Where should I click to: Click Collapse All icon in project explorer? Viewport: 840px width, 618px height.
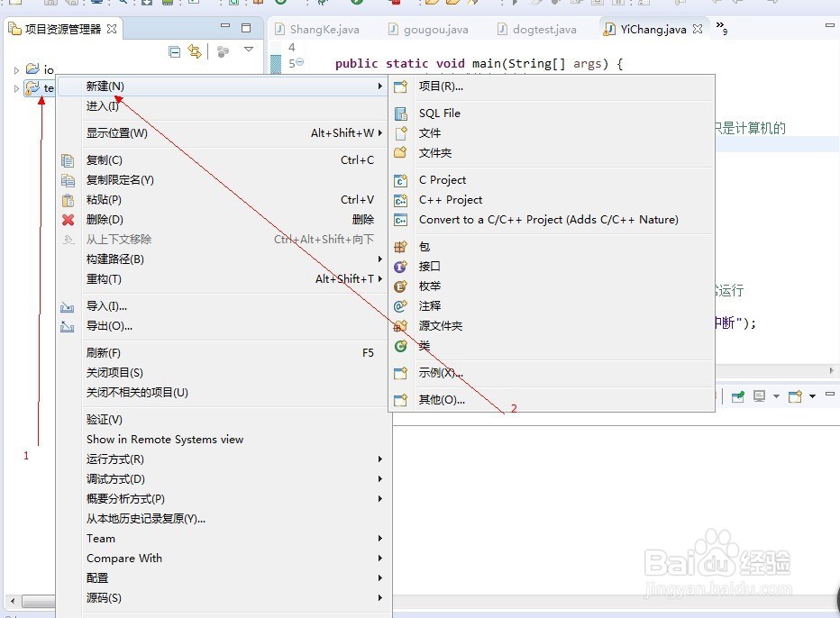174,51
